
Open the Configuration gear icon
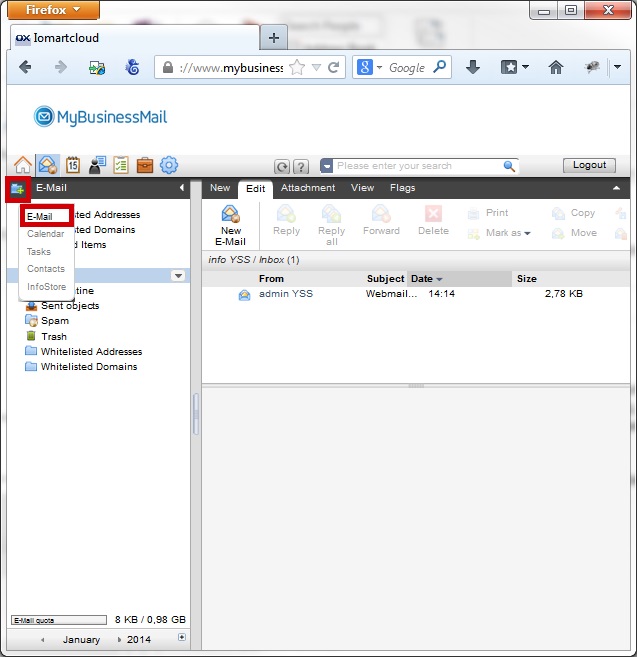click(169, 165)
